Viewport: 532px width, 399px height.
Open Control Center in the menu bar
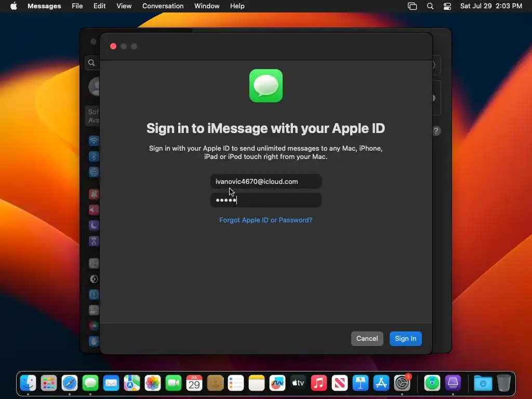(447, 6)
